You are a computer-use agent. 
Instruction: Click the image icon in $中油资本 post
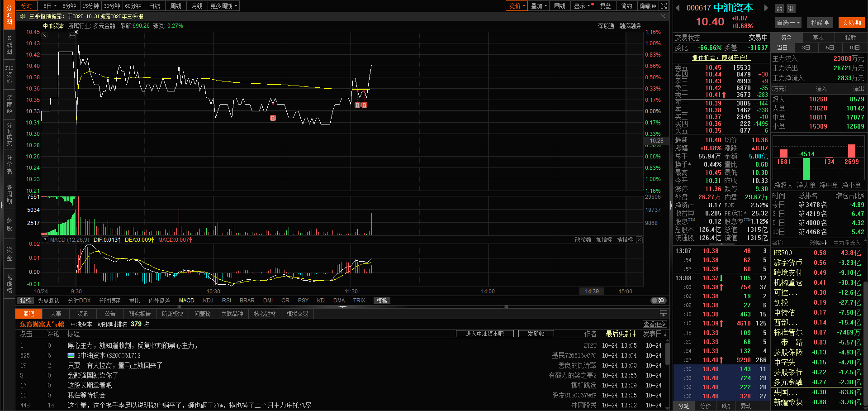[71, 355]
